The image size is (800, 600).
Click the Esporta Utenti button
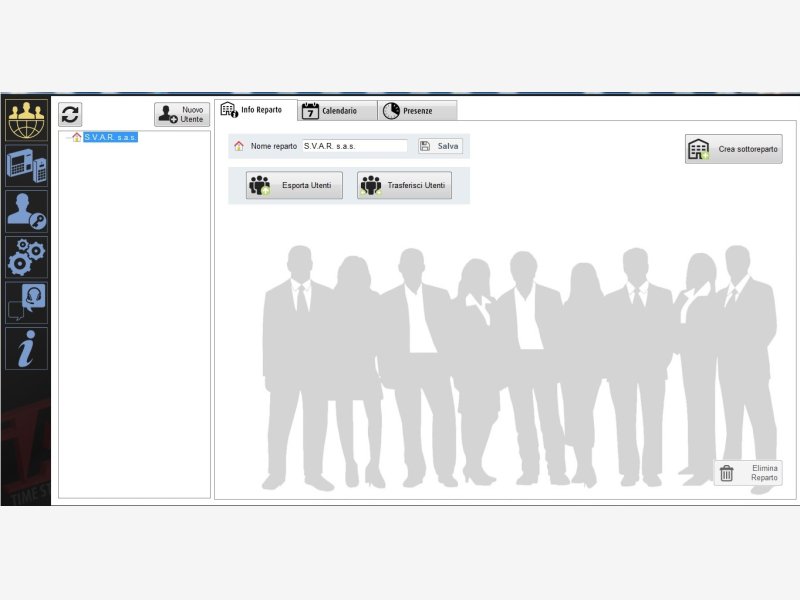(x=295, y=185)
